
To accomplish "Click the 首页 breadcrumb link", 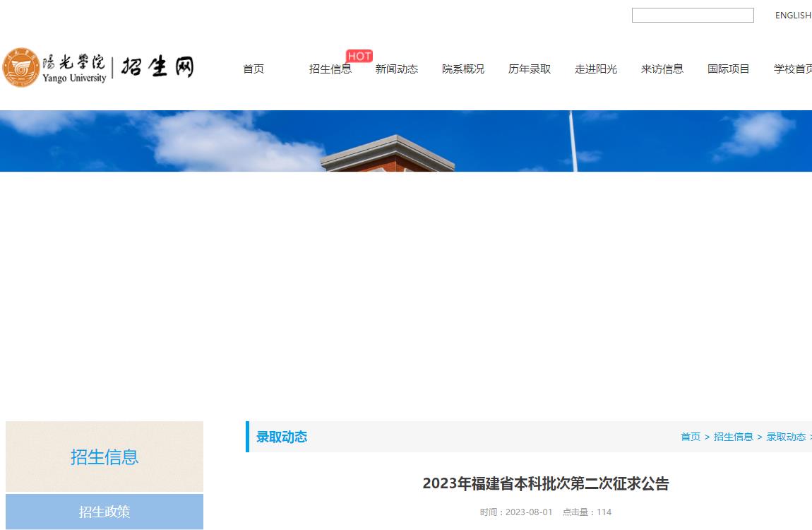I will (690, 437).
